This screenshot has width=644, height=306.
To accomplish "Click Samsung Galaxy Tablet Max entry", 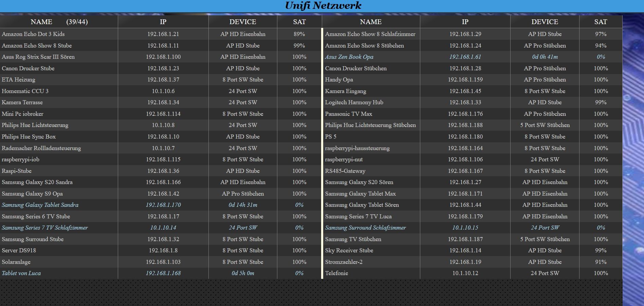I will click(360, 194).
